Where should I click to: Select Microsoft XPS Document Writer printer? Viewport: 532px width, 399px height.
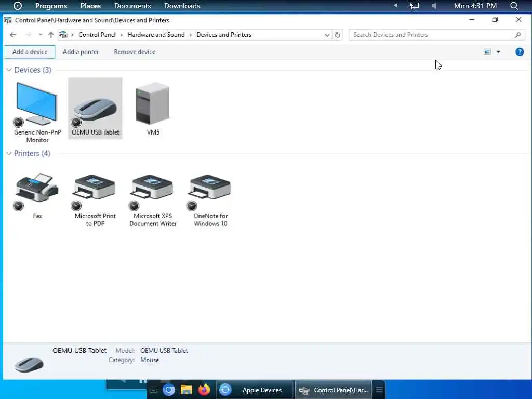pyautogui.click(x=153, y=200)
